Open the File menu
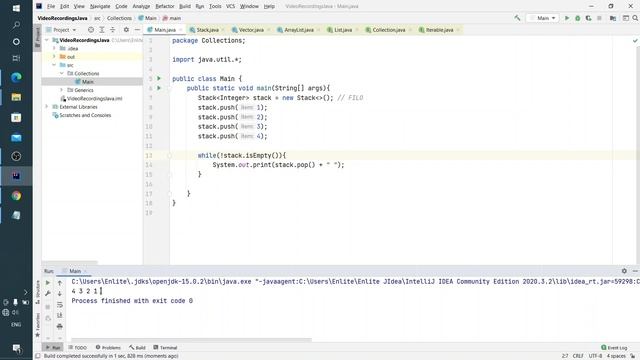 point(51,6)
